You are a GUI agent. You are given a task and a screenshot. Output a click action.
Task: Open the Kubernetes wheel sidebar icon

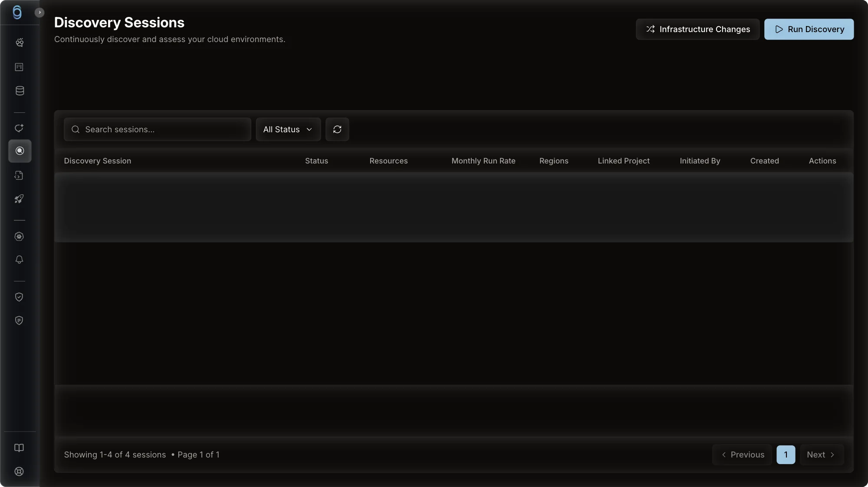pyautogui.click(x=20, y=236)
